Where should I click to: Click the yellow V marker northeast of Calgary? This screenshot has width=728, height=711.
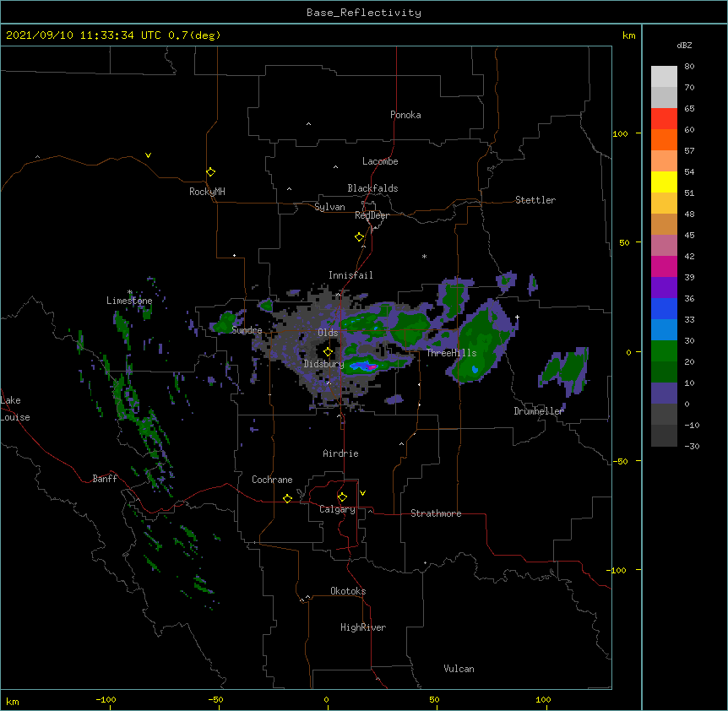362,493
